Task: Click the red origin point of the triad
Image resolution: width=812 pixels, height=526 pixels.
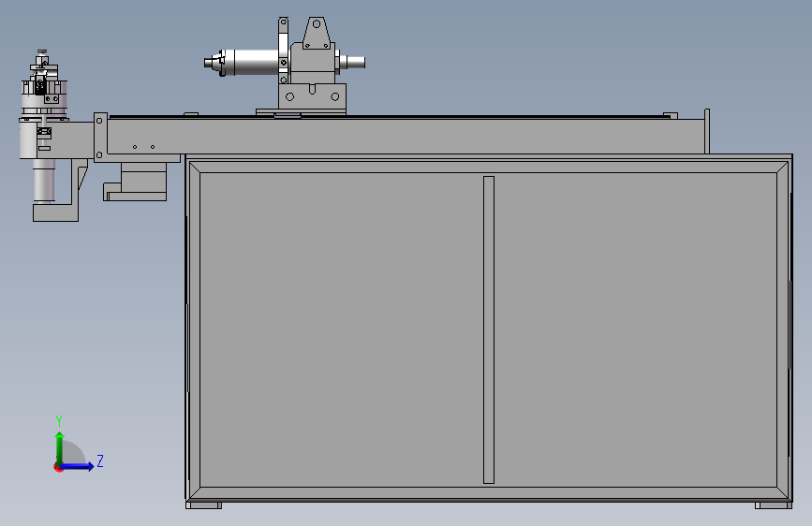Action: (x=58, y=467)
